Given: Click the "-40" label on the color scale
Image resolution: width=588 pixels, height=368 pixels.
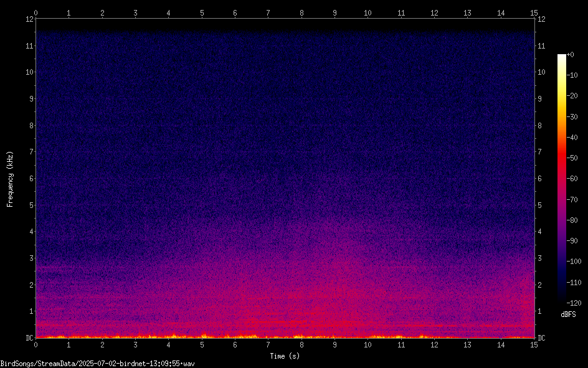Looking at the screenshot, I should pos(572,138).
